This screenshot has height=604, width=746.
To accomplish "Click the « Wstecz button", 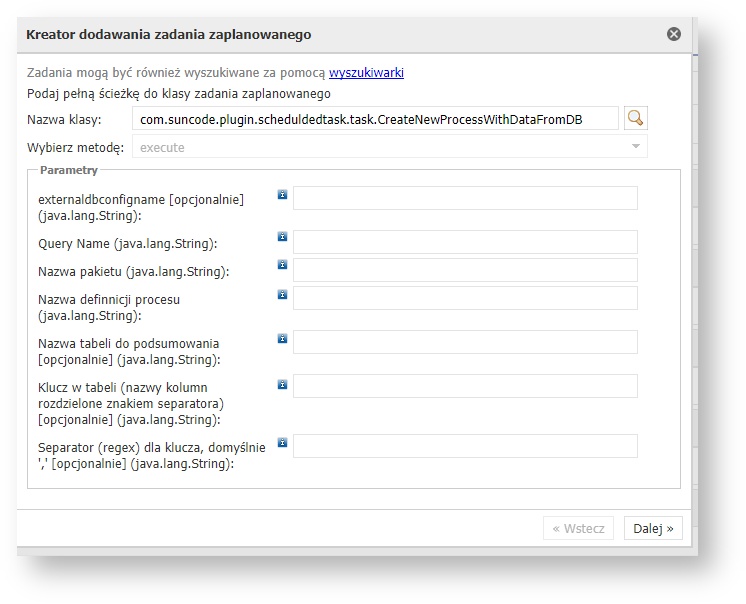I will 579,528.
